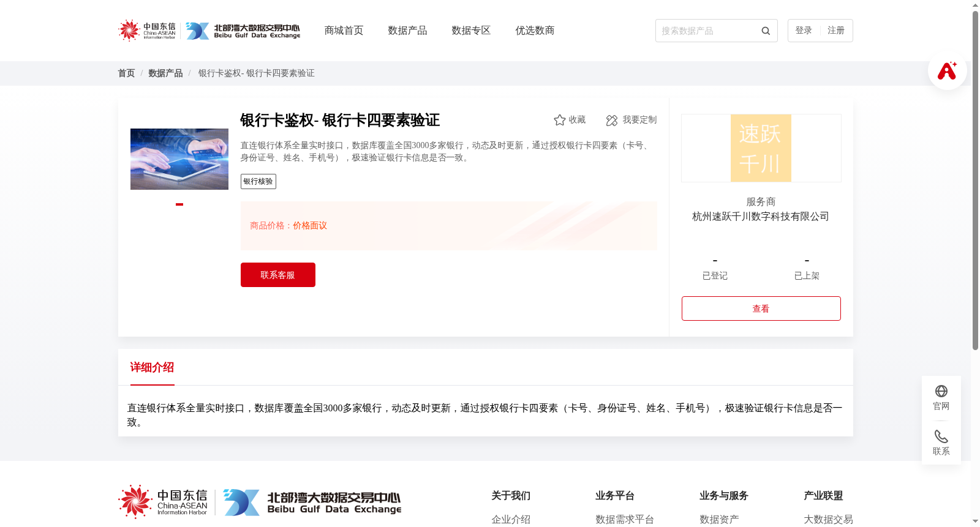The height and width of the screenshot is (527, 980).
Task: Click the 已上架 count label
Action: click(807, 276)
